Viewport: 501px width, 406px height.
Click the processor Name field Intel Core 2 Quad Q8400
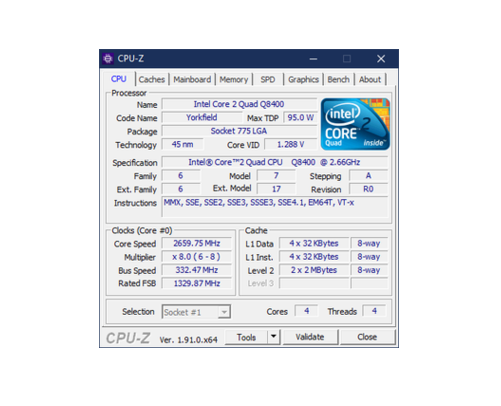[239, 104]
